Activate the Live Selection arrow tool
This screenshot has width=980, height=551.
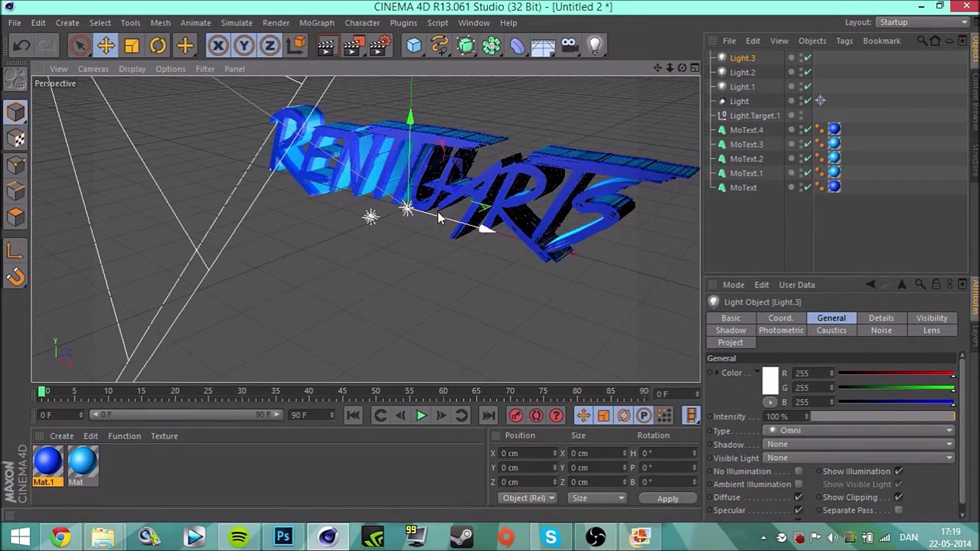coord(80,45)
